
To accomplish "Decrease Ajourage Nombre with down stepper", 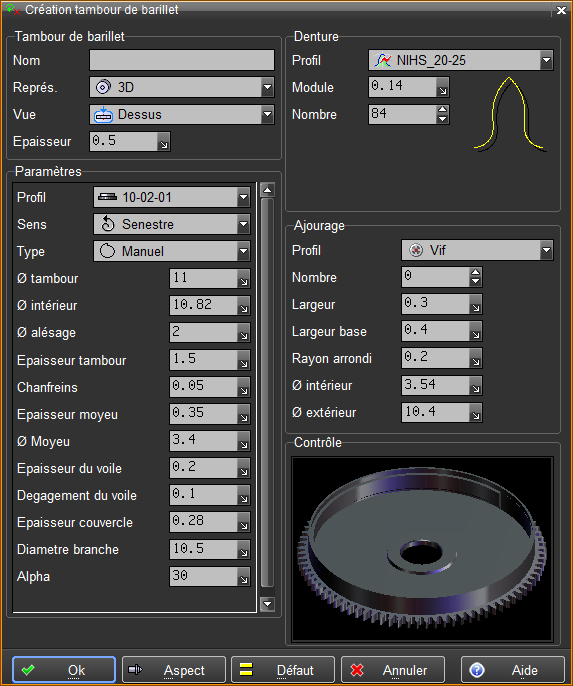I will coord(476,282).
